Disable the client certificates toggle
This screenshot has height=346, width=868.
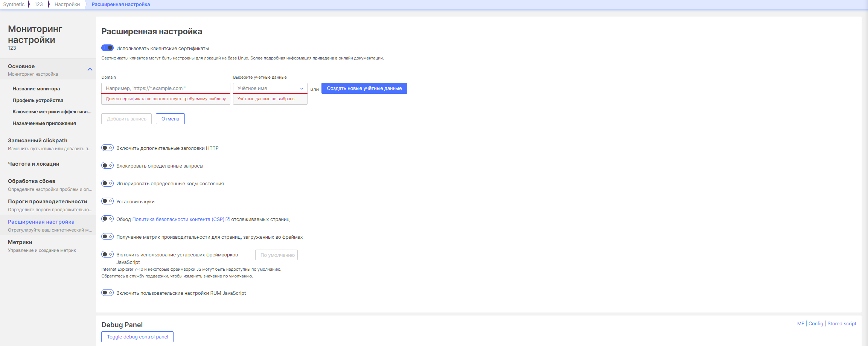tap(107, 48)
